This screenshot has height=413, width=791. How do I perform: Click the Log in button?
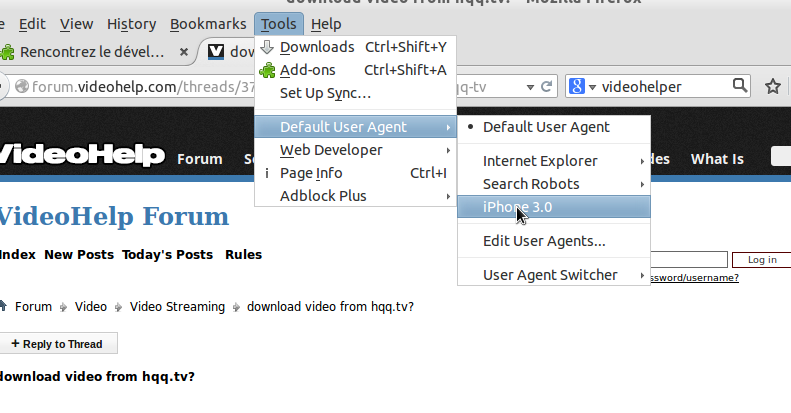click(761, 260)
